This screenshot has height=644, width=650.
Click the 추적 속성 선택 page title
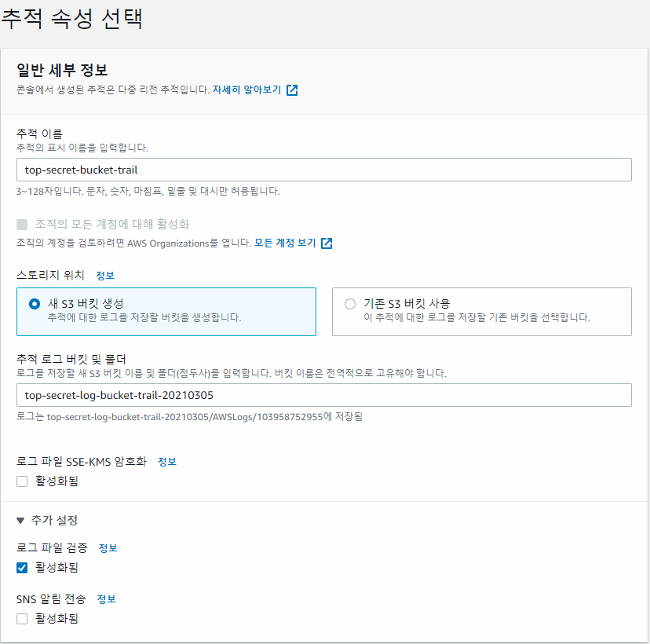tap(72, 19)
